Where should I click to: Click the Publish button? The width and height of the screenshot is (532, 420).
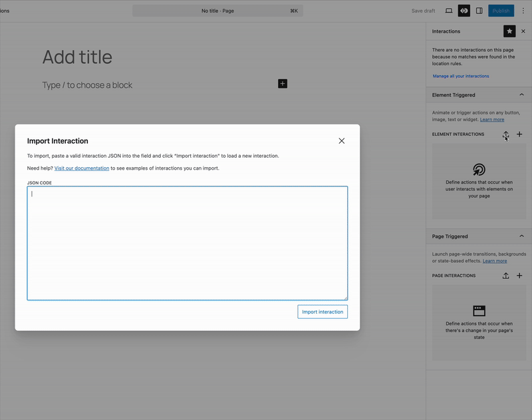pyautogui.click(x=501, y=11)
